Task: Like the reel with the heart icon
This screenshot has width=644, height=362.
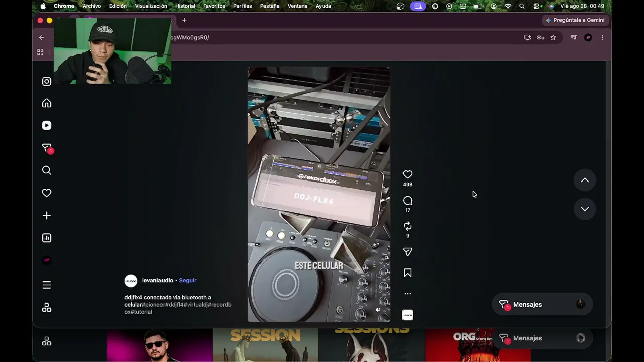Action: click(x=408, y=174)
